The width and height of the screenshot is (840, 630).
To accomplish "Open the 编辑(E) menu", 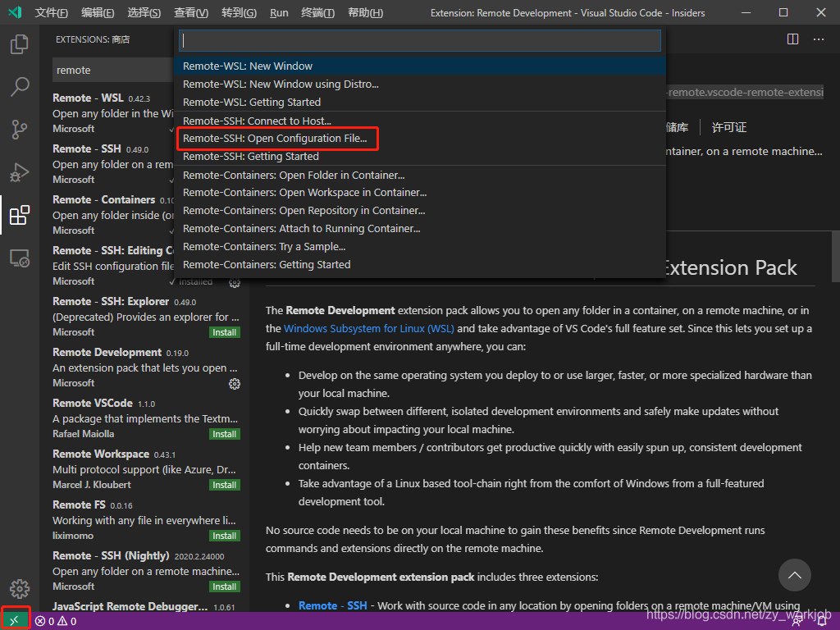I will click(x=98, y=12).
